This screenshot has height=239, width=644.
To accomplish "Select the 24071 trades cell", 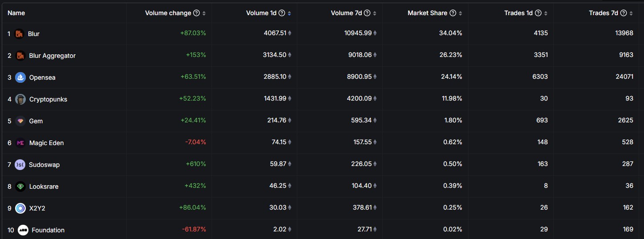I will tap(624, 77).
